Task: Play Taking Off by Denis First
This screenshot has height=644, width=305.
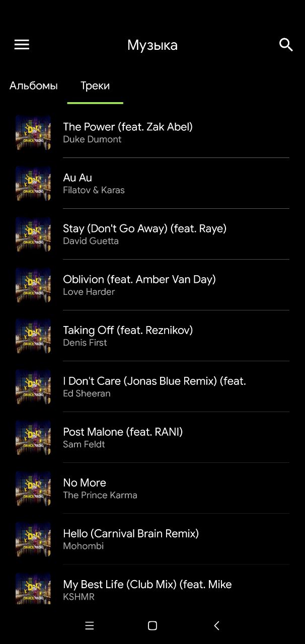Action: 152,336
